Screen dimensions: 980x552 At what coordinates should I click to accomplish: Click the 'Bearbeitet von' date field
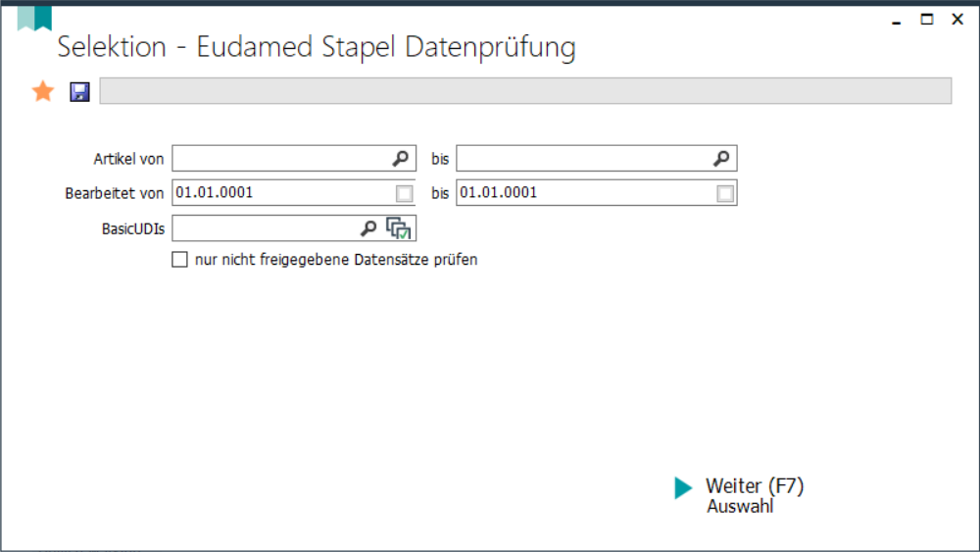[279, 193]
